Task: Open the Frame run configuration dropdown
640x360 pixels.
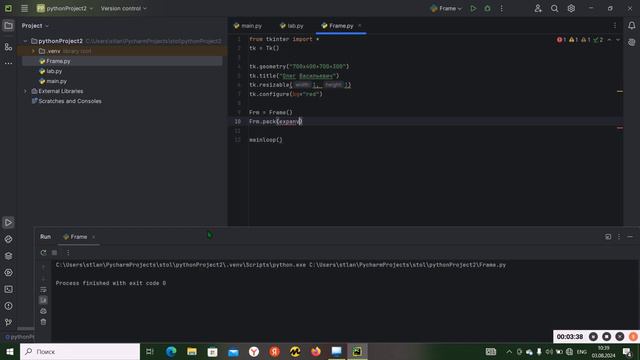Action: [x=446, y=8]
